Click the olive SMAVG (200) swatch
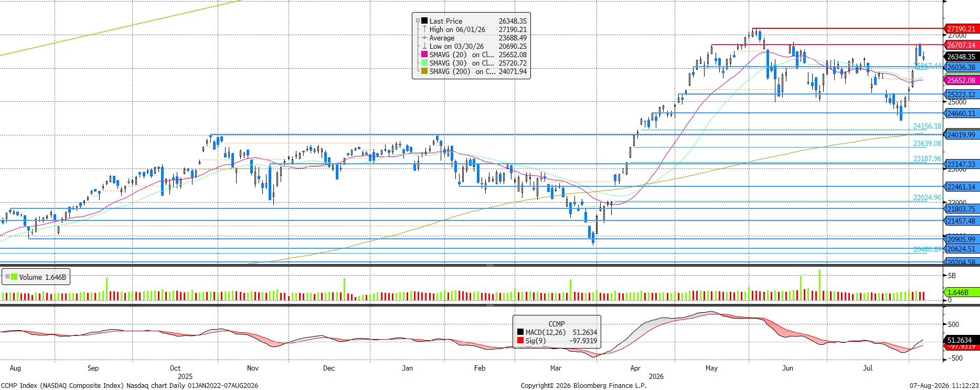 (x=424, y=71)
